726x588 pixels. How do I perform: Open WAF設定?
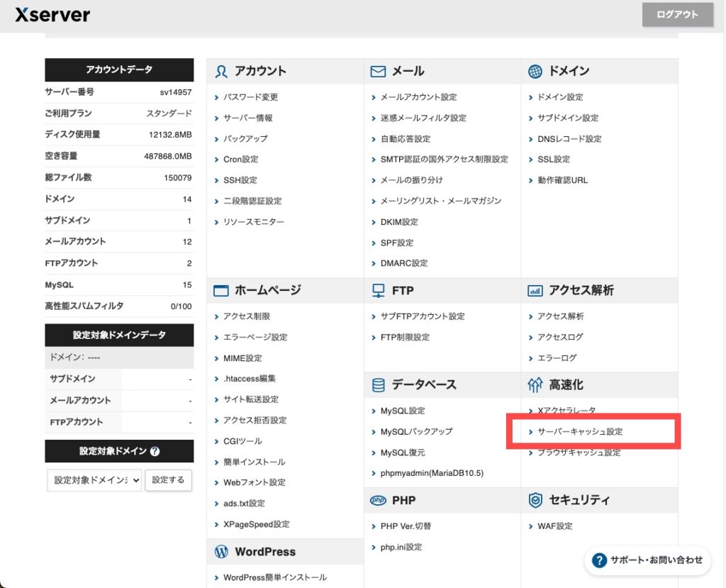point(554,526)
